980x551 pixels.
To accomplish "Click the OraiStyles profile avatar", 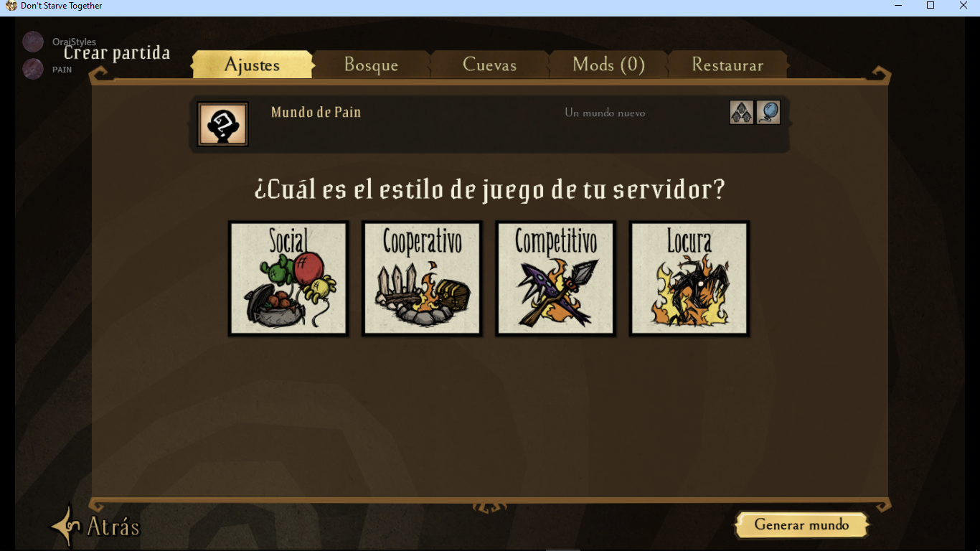I will point(33,42).
